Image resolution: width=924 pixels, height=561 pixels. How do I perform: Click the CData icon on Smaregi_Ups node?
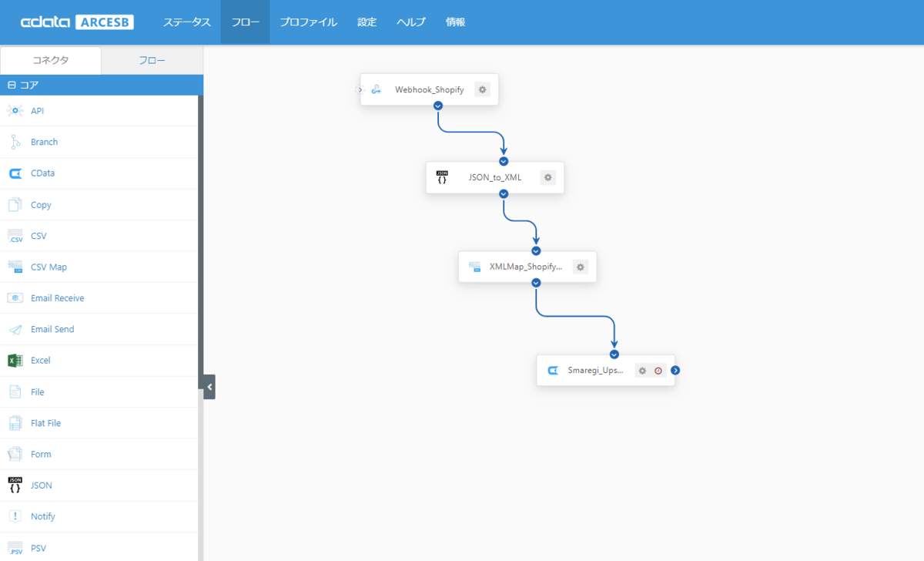(x=553, y=370)
